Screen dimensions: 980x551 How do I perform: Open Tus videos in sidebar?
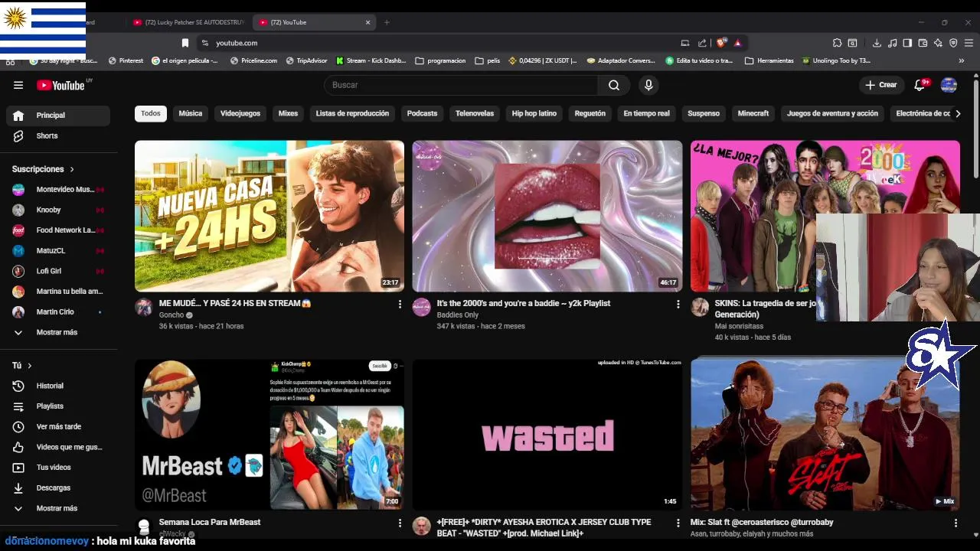[x=58, y=468]
